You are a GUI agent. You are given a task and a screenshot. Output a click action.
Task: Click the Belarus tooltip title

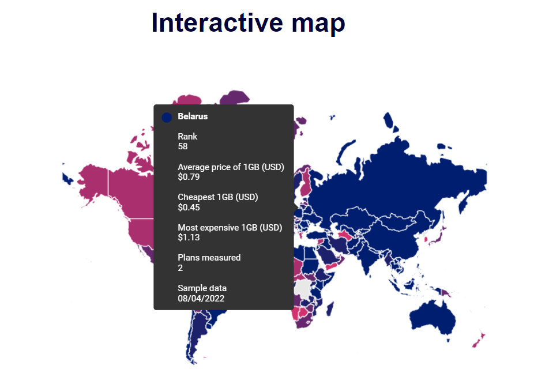tap(193, 116)
